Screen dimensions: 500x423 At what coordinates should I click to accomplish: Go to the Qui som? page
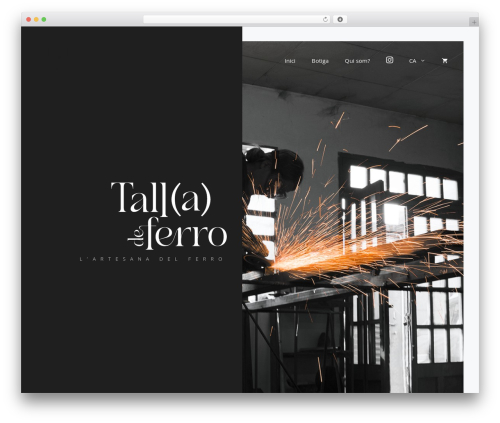point(357,61)
